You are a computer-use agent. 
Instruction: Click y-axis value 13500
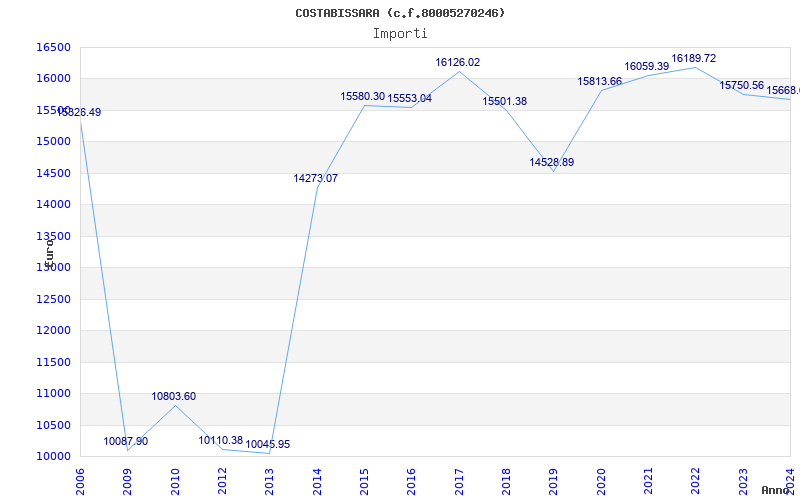pyautogui.click(x=53, y=236)
